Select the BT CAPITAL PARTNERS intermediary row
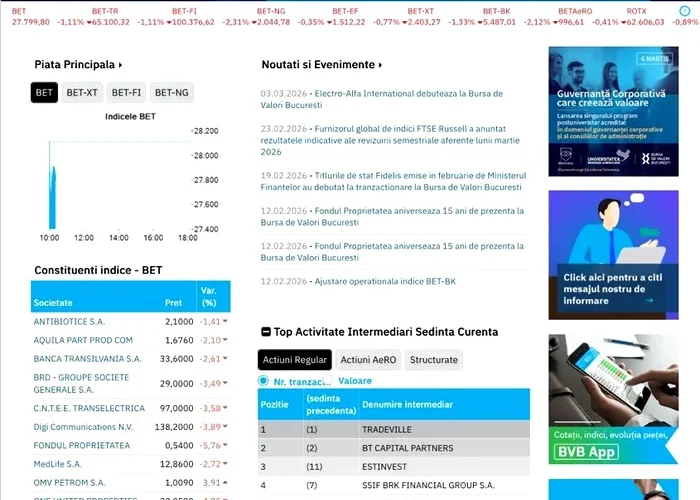Screen dimensions: 700x500 [394, 448]
